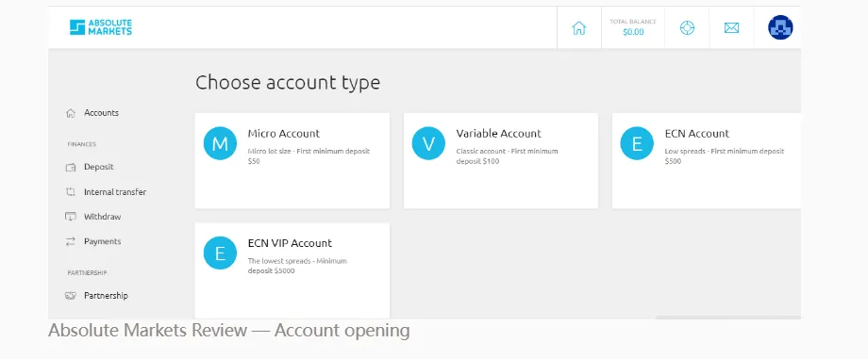The image size is (868, 359).
Task: Click the Accounts house icon in sidebar
Action: [71, 113]
